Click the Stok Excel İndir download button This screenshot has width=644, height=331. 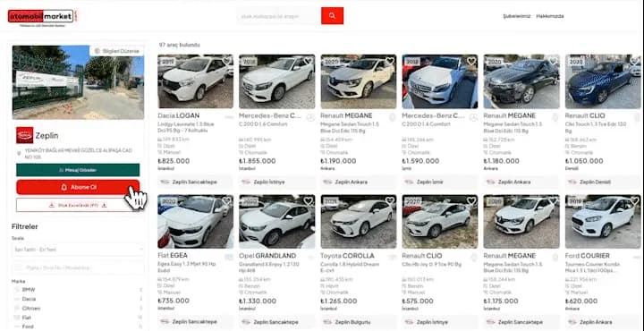(x=78, y=205)
